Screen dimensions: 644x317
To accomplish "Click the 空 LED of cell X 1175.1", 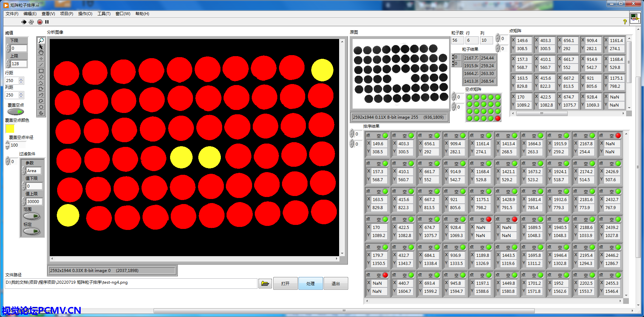I will point(488,192).
